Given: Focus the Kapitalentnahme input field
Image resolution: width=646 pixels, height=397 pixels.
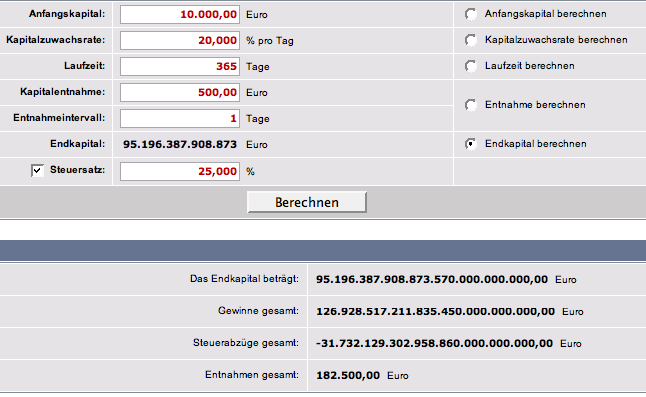Looking at the screenshot, I should coord(180,92).
